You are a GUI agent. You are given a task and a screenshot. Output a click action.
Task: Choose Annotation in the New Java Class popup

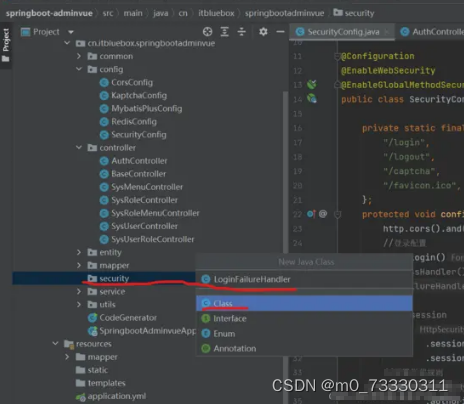click(x=304, y=349)
